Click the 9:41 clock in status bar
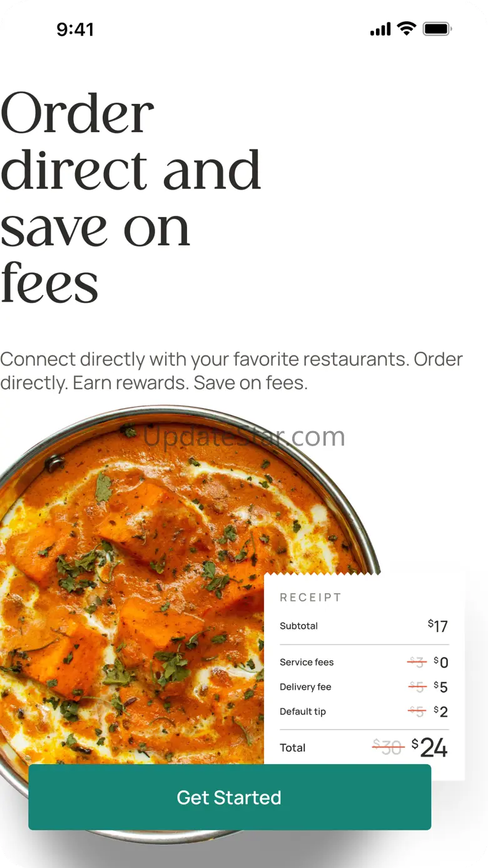Image resolution: width=488 pixels, height=868 pixels. 75,29
